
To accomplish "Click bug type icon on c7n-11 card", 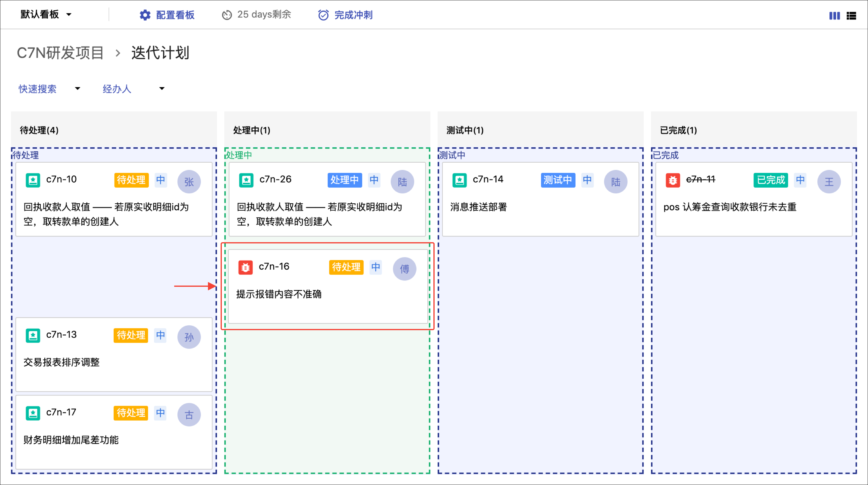I will 673,180.
